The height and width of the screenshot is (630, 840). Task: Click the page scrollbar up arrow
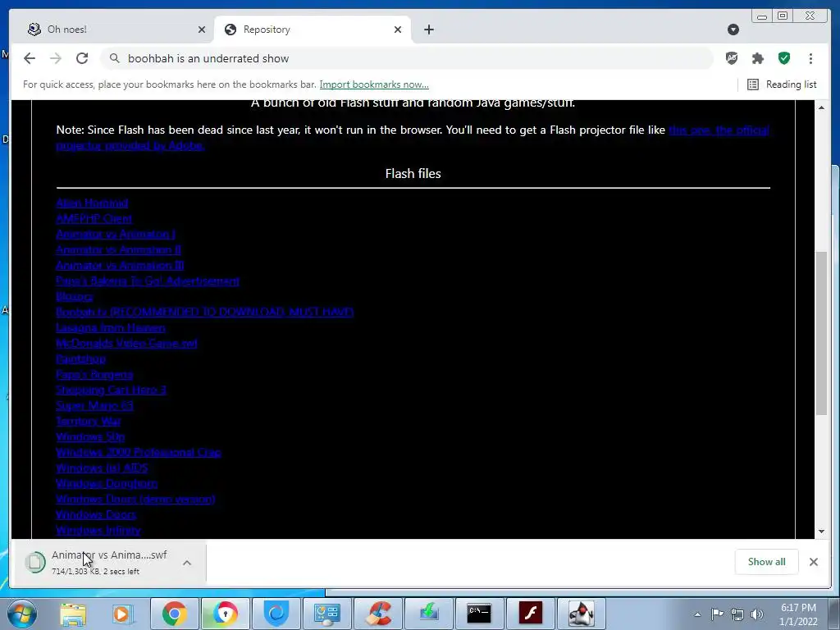point(821,107)
